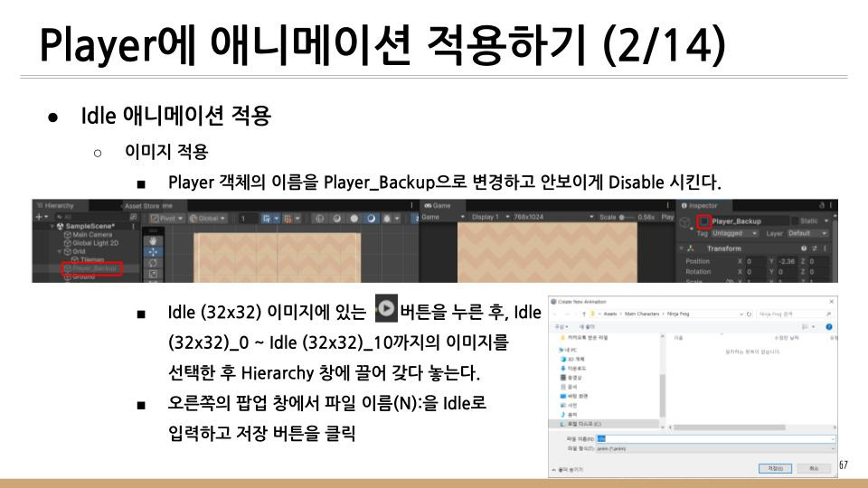Viewport: 868px width, 488px height.
Task: Click the Hierarchy search field
Action: [94, 217]
